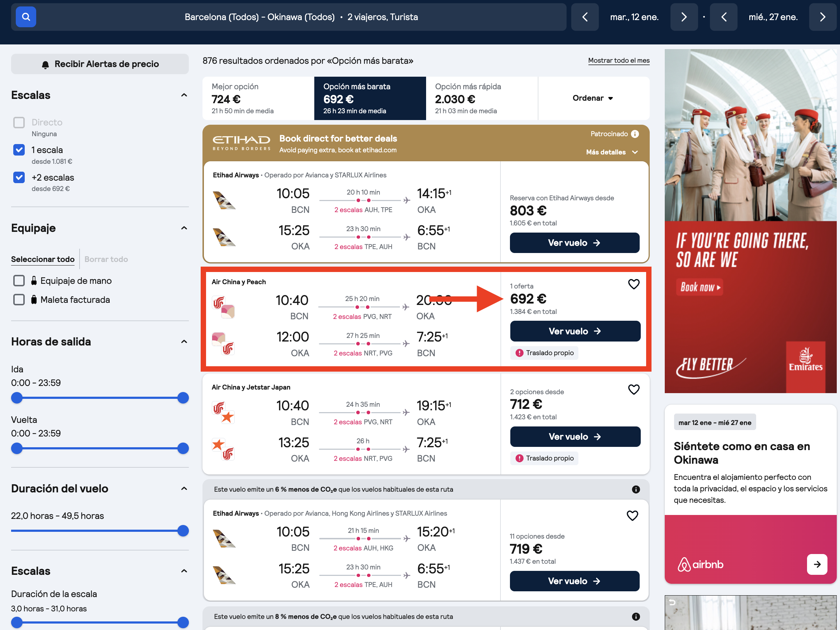
Task: Collapse the Duración de la escala Escalas section
Action: 184,571
